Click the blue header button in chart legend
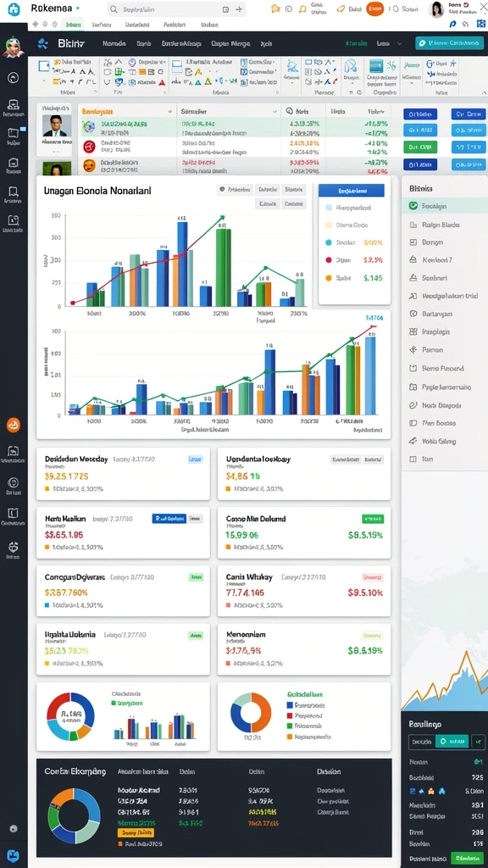 click(352, 191)
